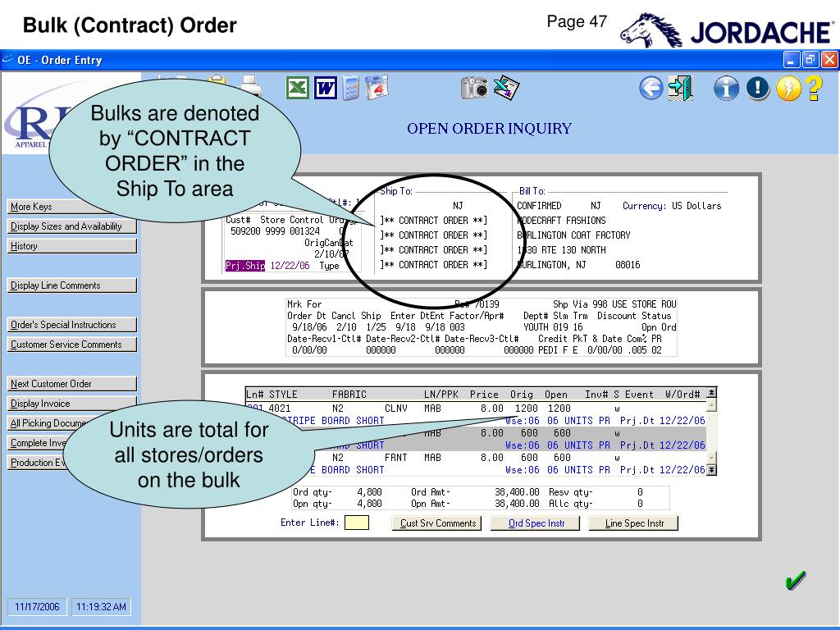The image size is (840, 630).
Task: Click the printer icon in toolbar
Action: coord(251,85)
